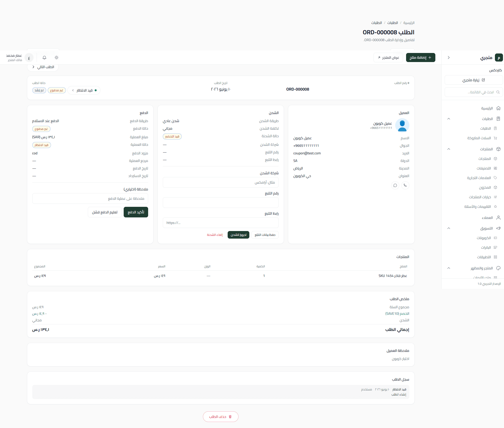Collapse the التسويق sidebar group chevron
The width and height of the screenshot is (504, 428).
click(x=449, y=228)
